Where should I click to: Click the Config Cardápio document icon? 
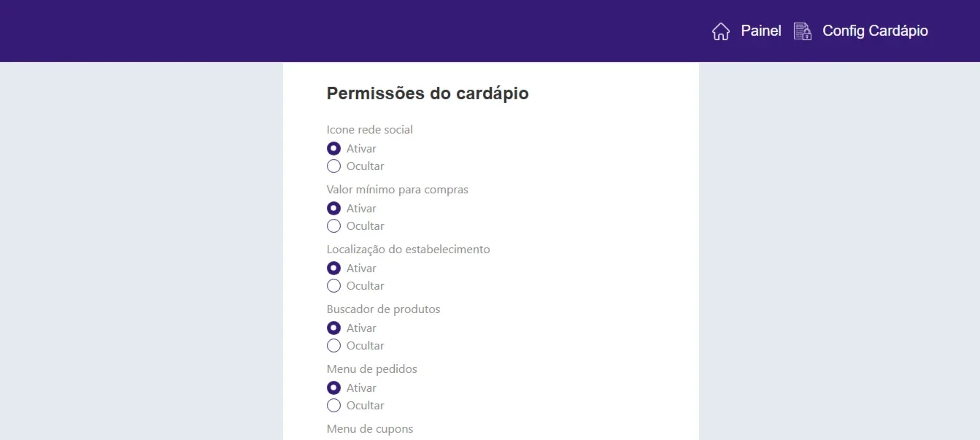pyautogui.click(x=803, y=31)
